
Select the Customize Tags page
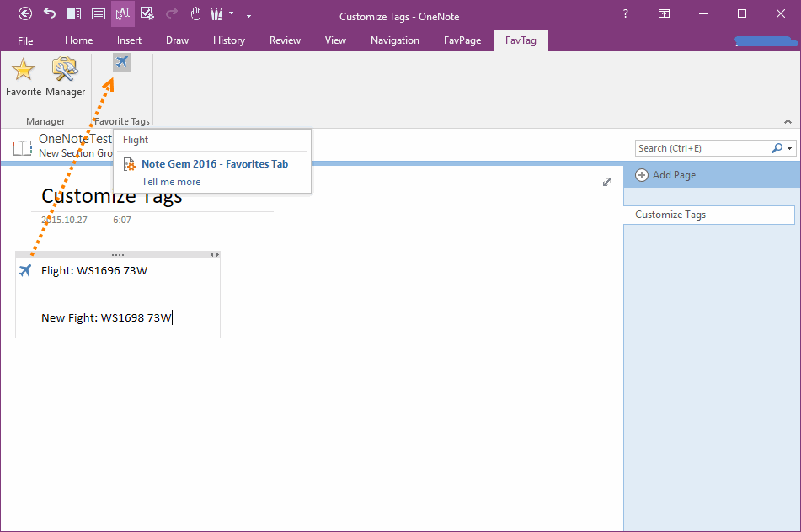coord(709,215)
